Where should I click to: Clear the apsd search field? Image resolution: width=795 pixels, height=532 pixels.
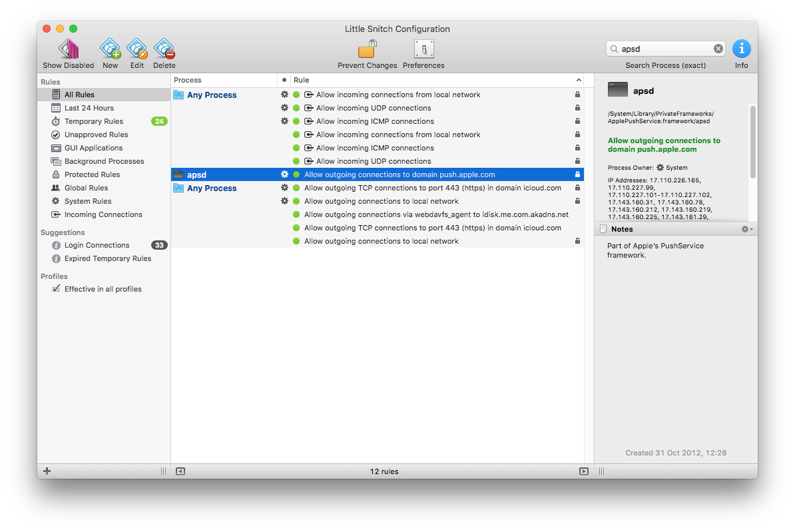pos(718,49)
